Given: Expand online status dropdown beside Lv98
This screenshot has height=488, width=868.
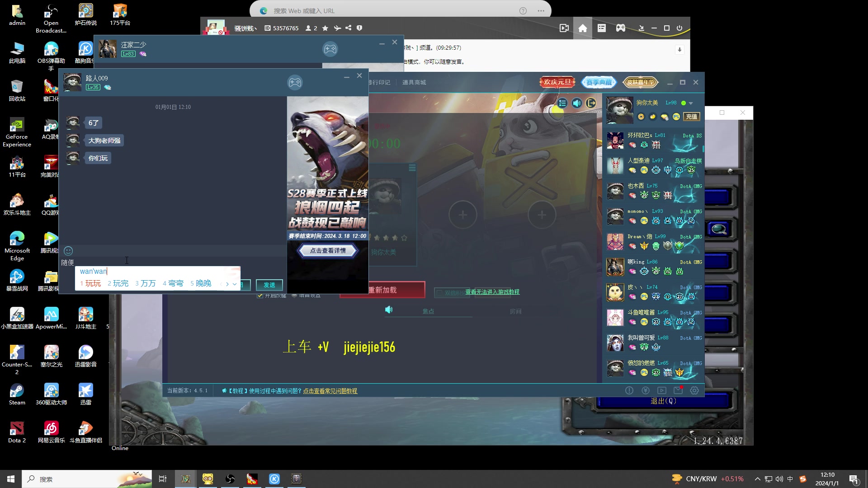Looking at the screenshot, I should (691, 103).
